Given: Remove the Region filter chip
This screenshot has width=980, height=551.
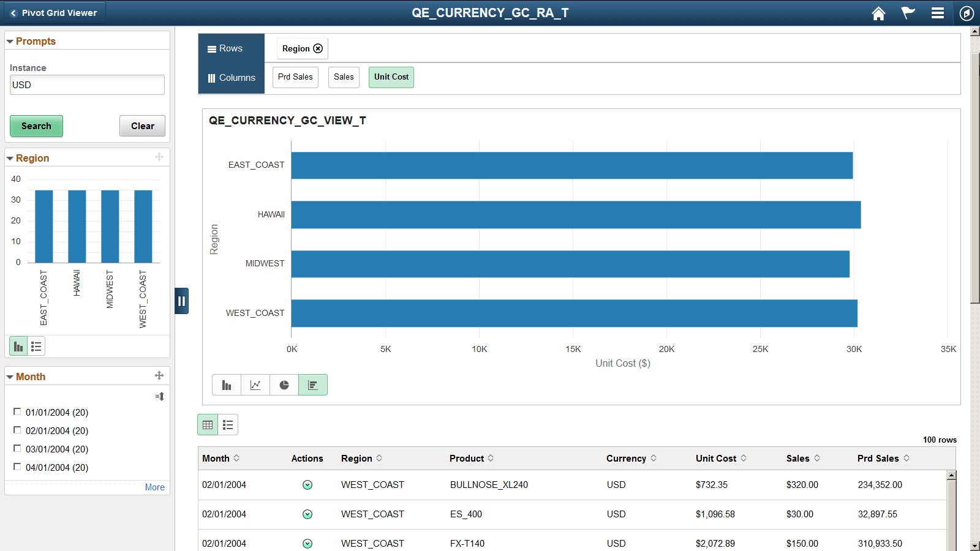Looking at the screenshot, I should (318, 48).
